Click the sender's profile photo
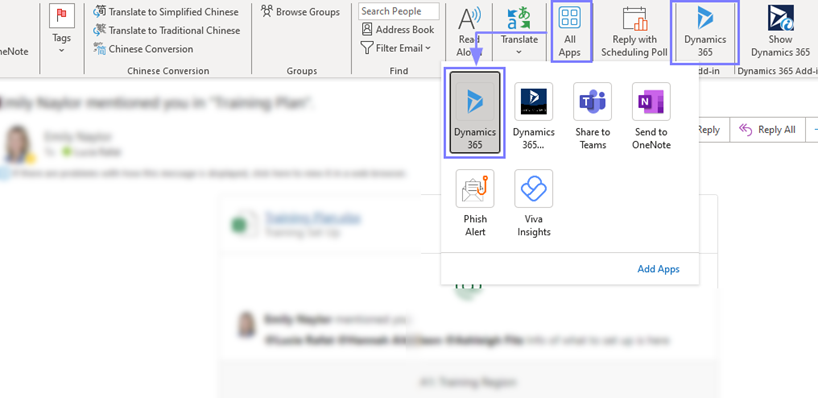818x398 pixels. click(x=17, y=144)
